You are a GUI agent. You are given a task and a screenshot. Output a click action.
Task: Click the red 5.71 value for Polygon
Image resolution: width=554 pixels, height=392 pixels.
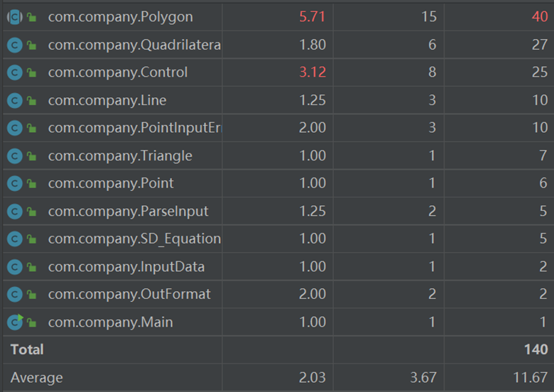click(x=313, y=16)
